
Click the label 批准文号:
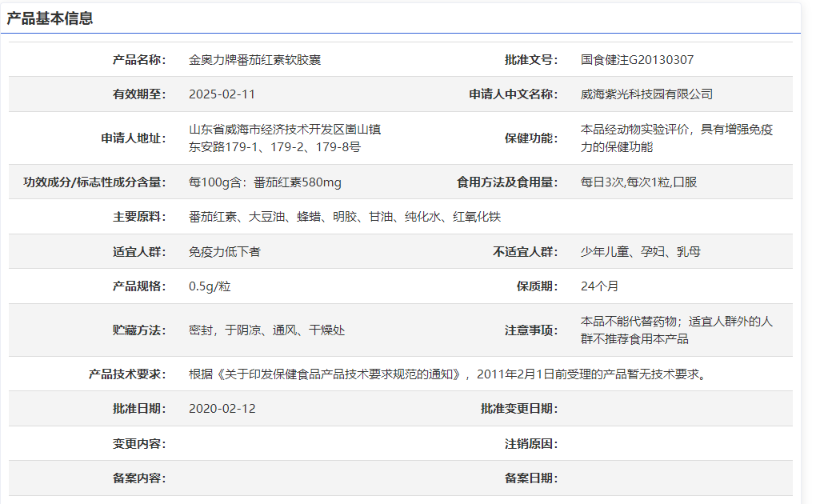(x=531, y=60)
